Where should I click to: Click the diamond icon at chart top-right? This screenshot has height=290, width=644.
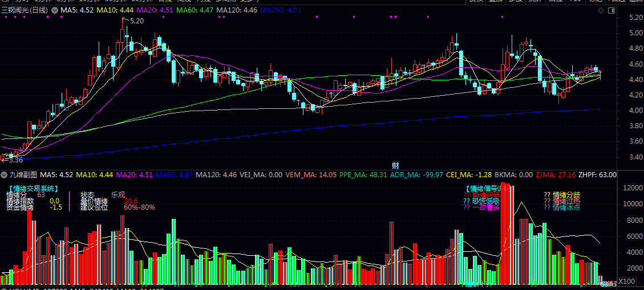[x=601, y=10]
